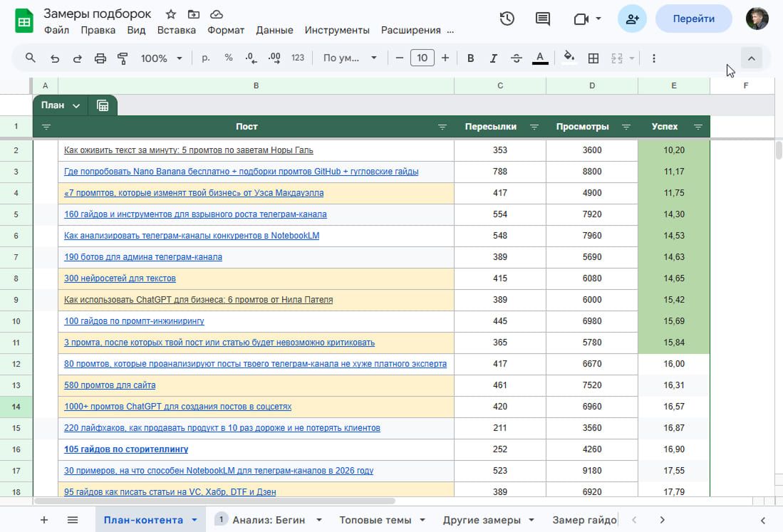Click the Print icon in toolbar
The width and height of the screenshot is (783, 532).
click(x=100, y=58)
